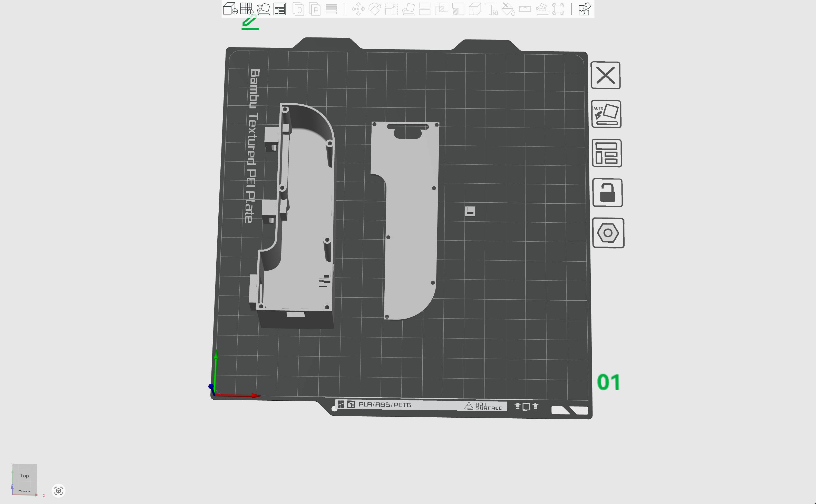816x504 pixels.
Task: Open the Mesh boolean tool
Action: [441, 9]
